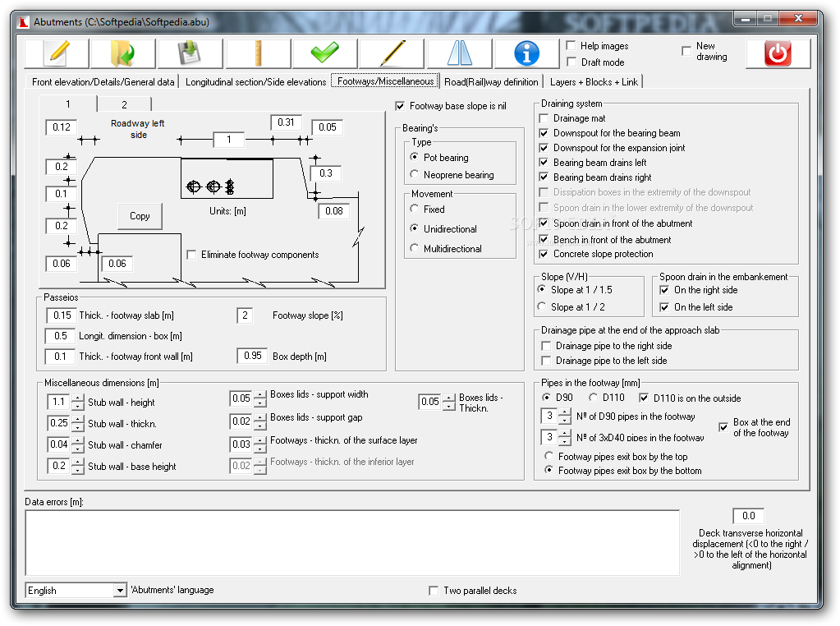Click the red power exit icon
Screen dimensions: 840x626
tap(778, 53)
